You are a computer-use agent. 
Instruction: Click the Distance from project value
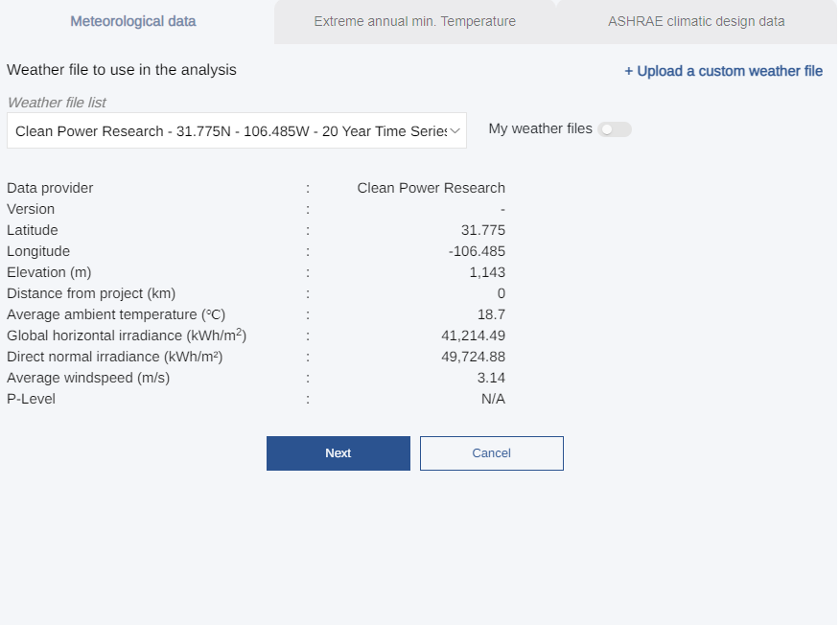(501, 292)
